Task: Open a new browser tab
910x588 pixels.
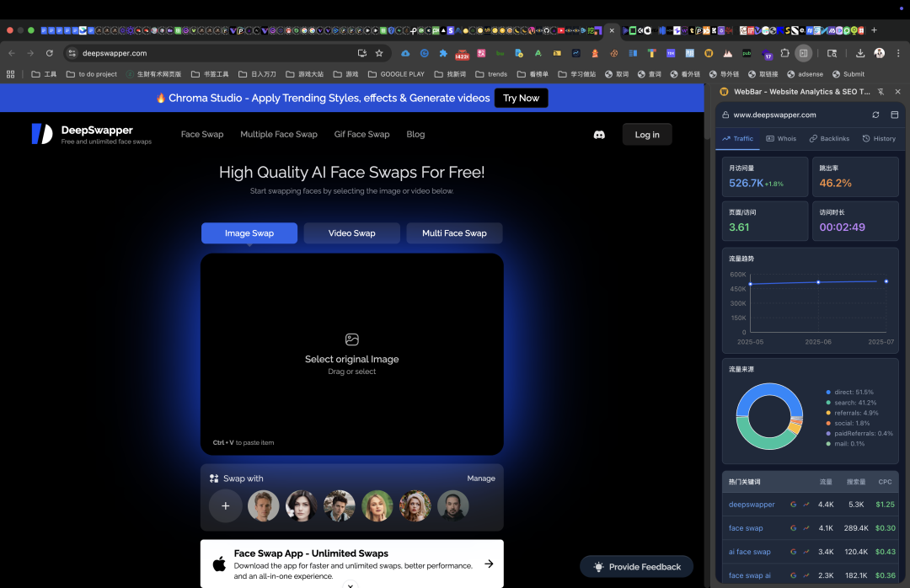Action: coord(874,30)
